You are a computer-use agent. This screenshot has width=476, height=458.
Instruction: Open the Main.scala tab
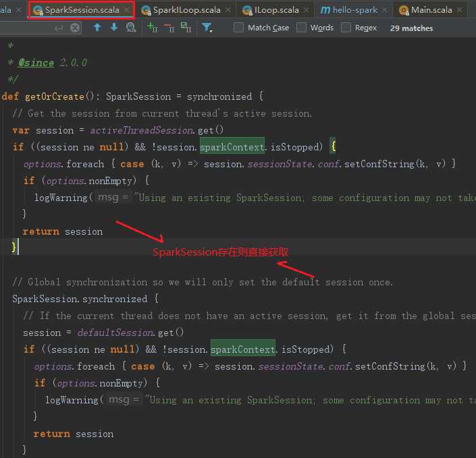[431, 10]
